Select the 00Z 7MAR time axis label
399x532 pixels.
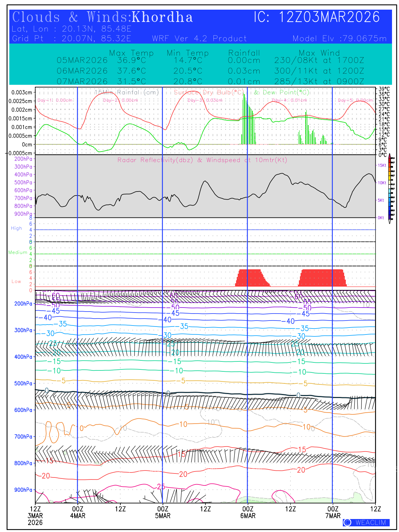[333, 512]
